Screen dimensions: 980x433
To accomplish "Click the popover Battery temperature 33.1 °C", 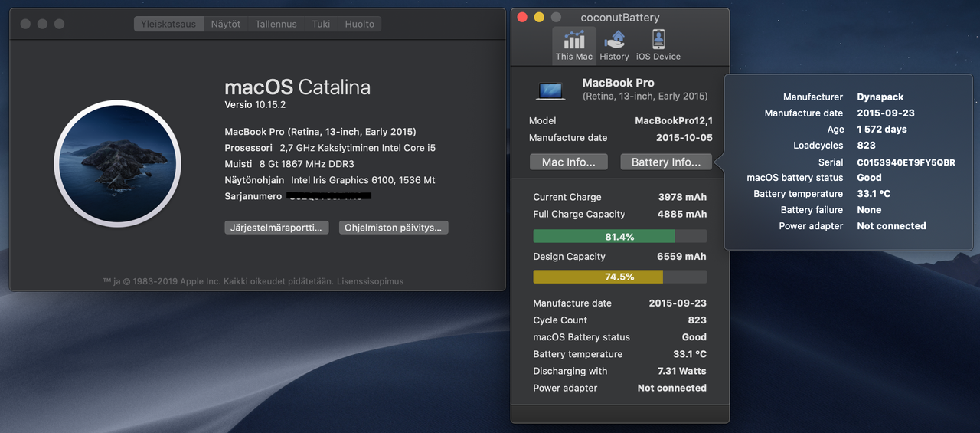I will pos(874,194).
